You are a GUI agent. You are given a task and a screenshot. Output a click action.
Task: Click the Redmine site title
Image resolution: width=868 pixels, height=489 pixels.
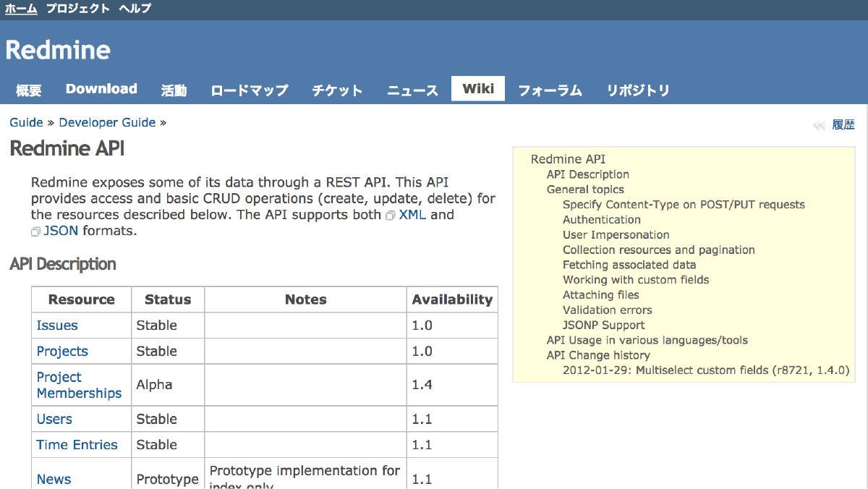[58, 50]
